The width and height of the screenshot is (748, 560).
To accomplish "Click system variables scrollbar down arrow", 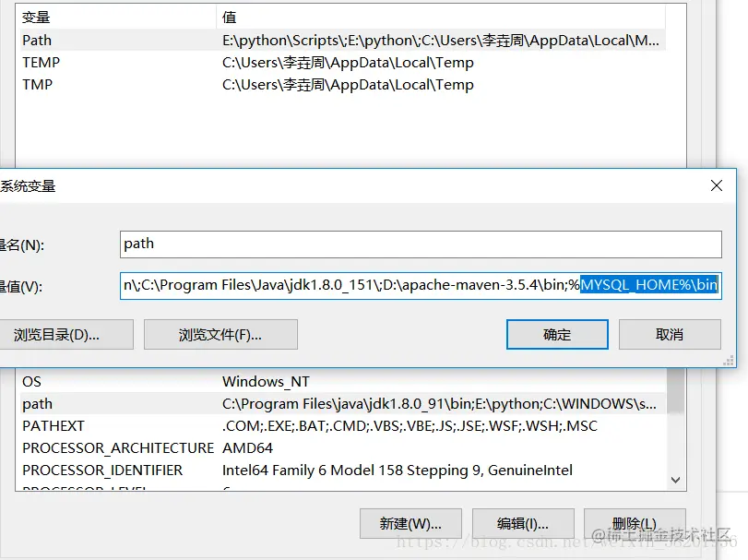I will point(675,480).
